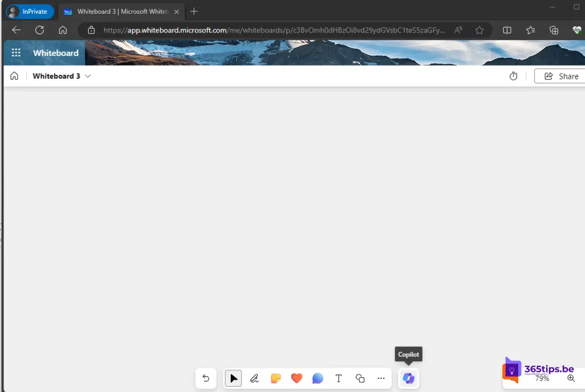Select the Text tool
585x392 pixels.
click(339, 378)
